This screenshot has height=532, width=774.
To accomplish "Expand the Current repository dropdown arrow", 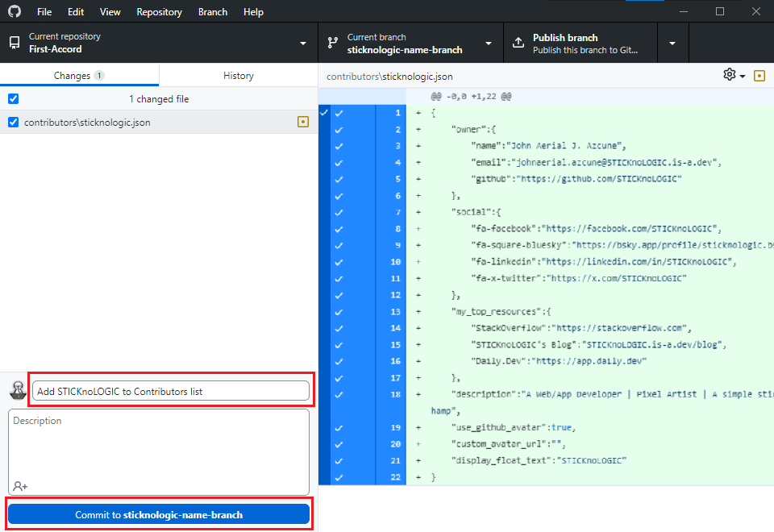I will (303, 44).
